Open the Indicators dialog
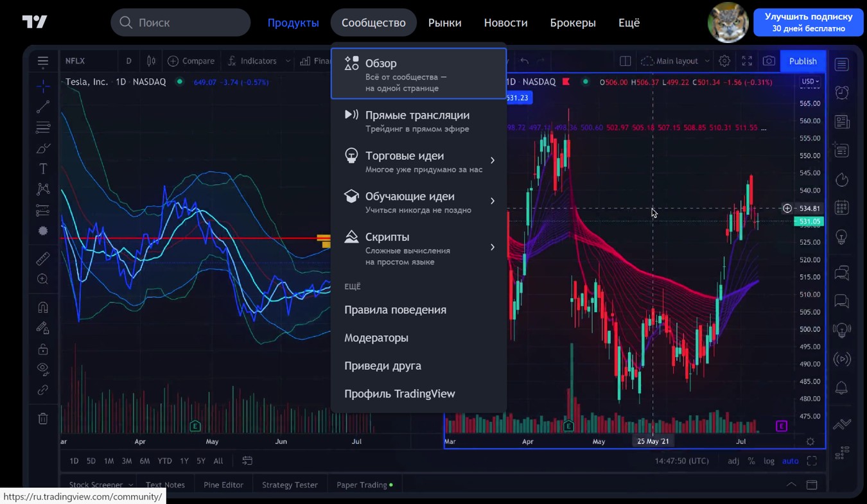The image size is (867, 504). pyautogui.click(x=252, y=61)
